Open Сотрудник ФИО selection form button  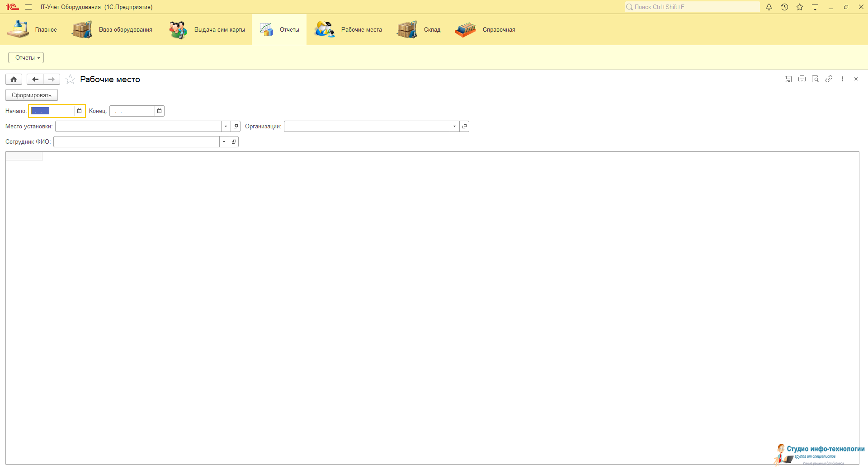pyautogui.click(x=234, y=142)
